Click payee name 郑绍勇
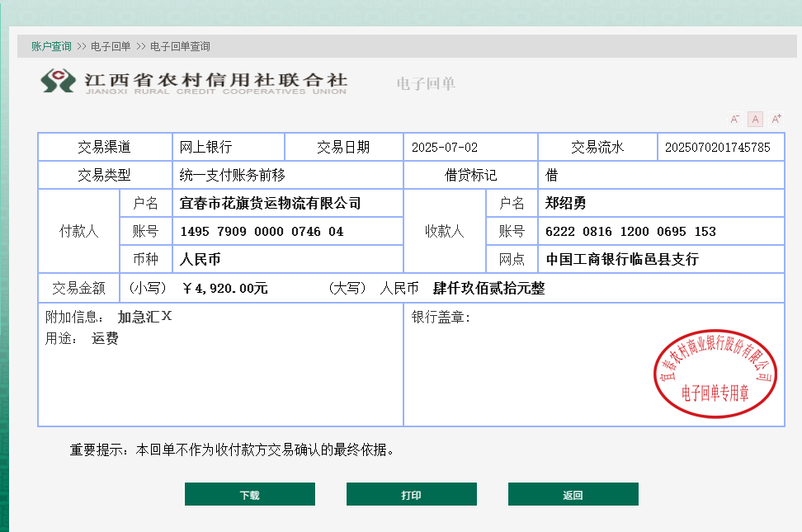Image resolution: width=802 pixels, height=532 pixels. point(566,203)
